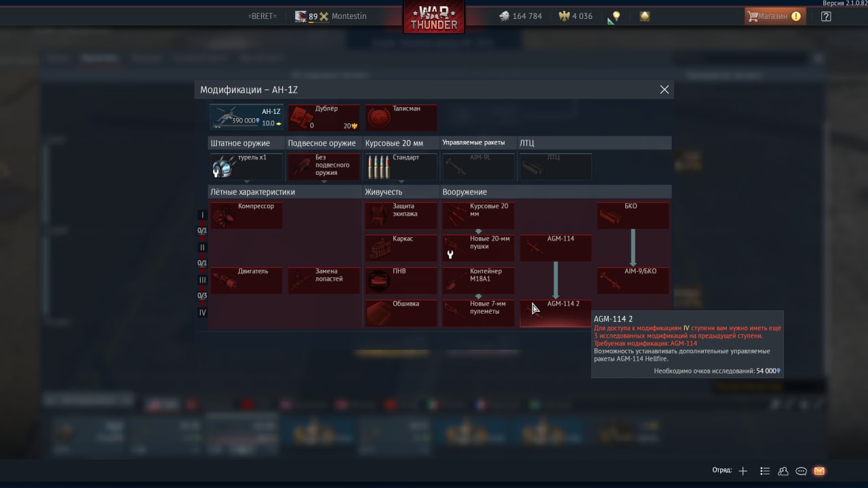Select the Курсовые 20 мм modification

coord(478,216)
